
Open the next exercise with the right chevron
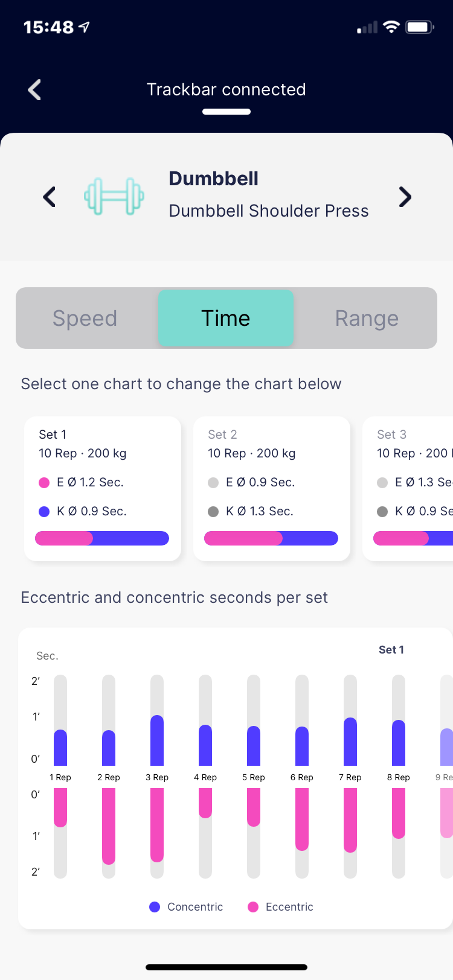[405, 197]
